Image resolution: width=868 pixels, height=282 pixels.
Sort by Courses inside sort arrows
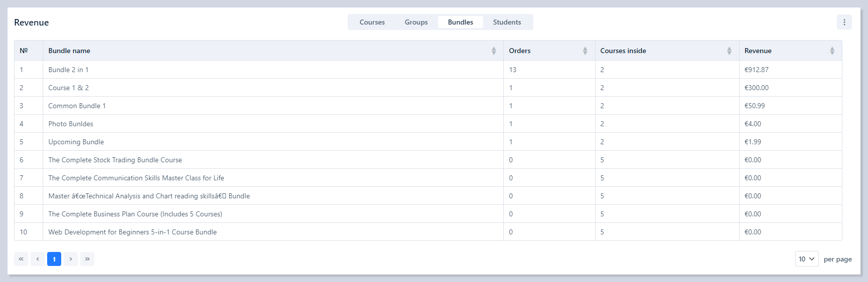tap(729, 51)
